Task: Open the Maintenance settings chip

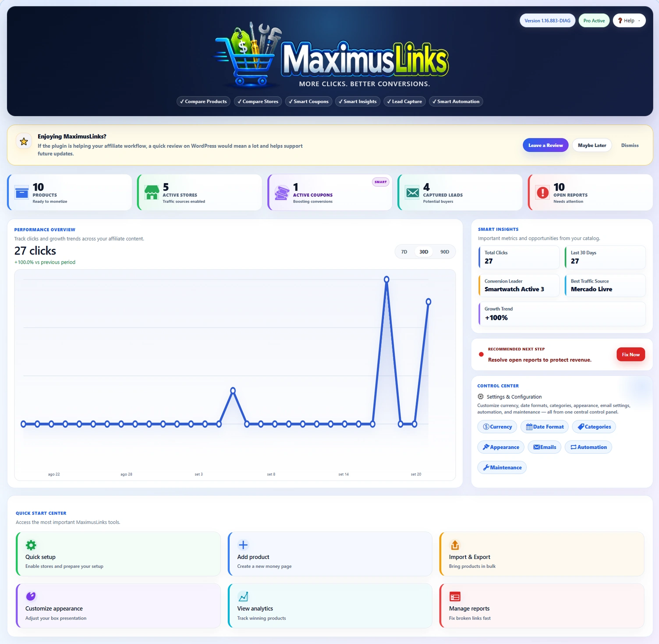Action: tap(502, 467)
